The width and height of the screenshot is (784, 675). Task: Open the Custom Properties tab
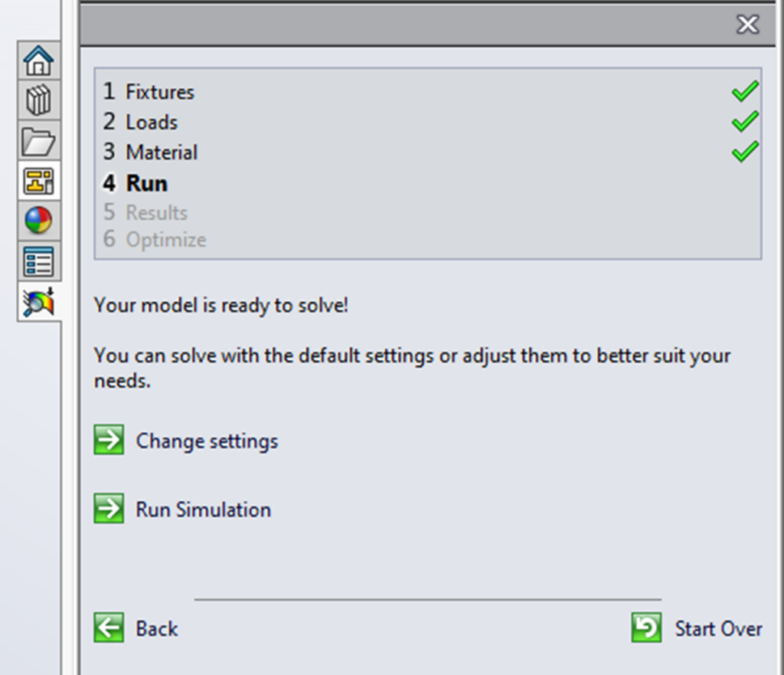pyautogui.click(x=39, y=262)
